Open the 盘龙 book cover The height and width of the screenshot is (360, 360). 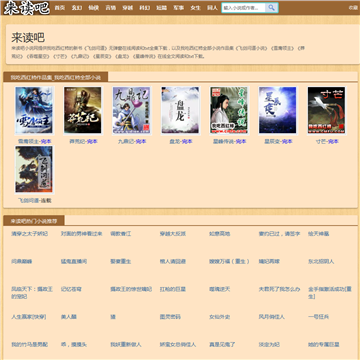180,110
